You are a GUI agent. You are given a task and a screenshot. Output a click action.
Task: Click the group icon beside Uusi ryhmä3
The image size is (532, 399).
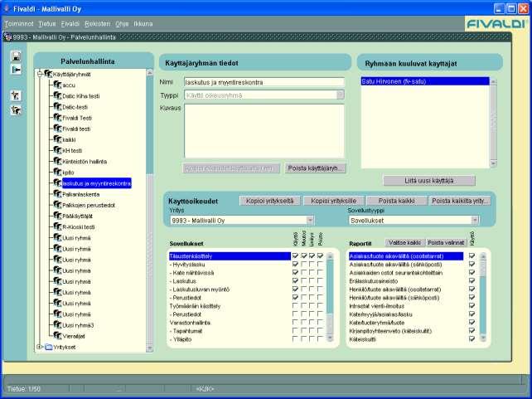(57, 325)
